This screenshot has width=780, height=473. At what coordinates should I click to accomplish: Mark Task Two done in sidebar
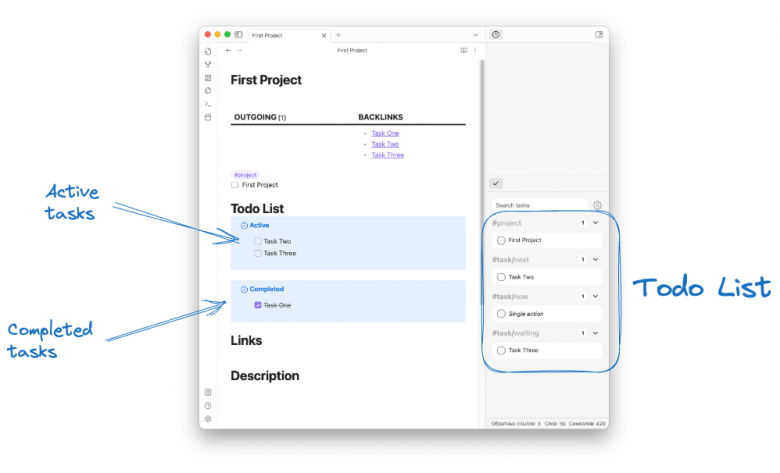click(x=501, y=277)
